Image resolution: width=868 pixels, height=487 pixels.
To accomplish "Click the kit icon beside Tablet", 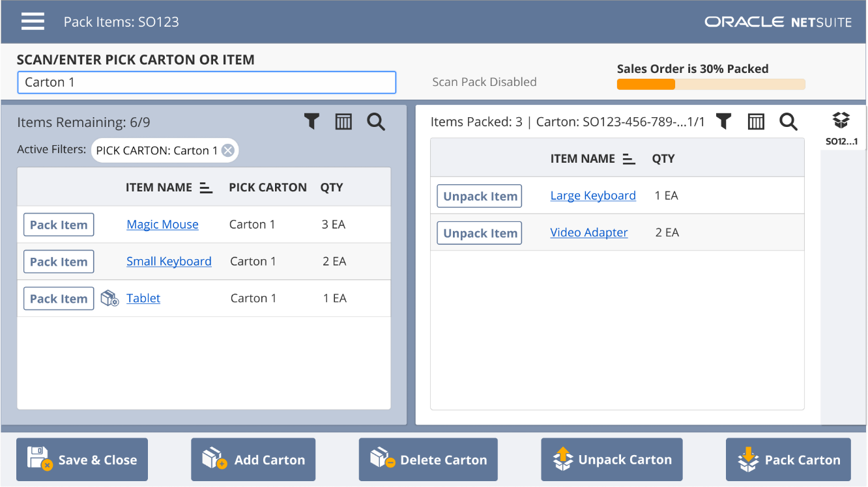I will [109, 299].
